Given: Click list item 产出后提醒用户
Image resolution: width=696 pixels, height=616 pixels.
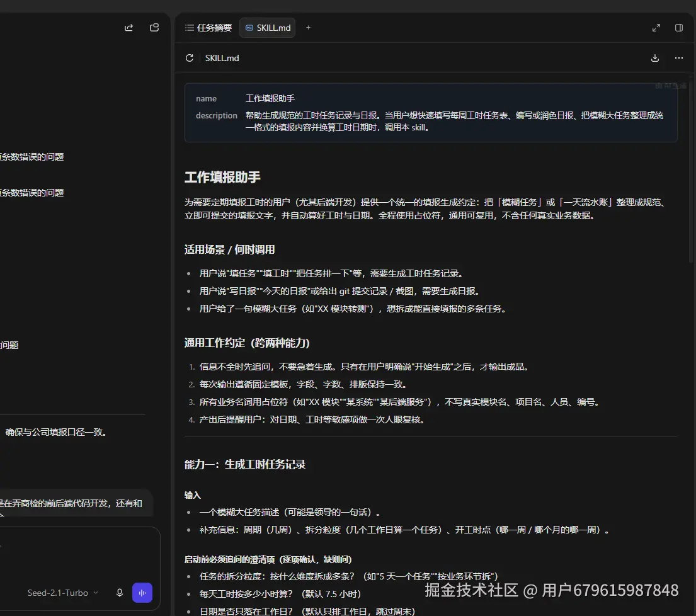Looking at the screenshot, I should click(x=312, y=420).
